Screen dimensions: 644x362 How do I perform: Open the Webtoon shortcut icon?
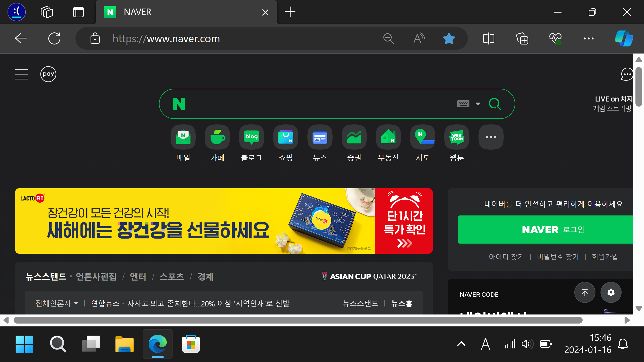[457, 137]
